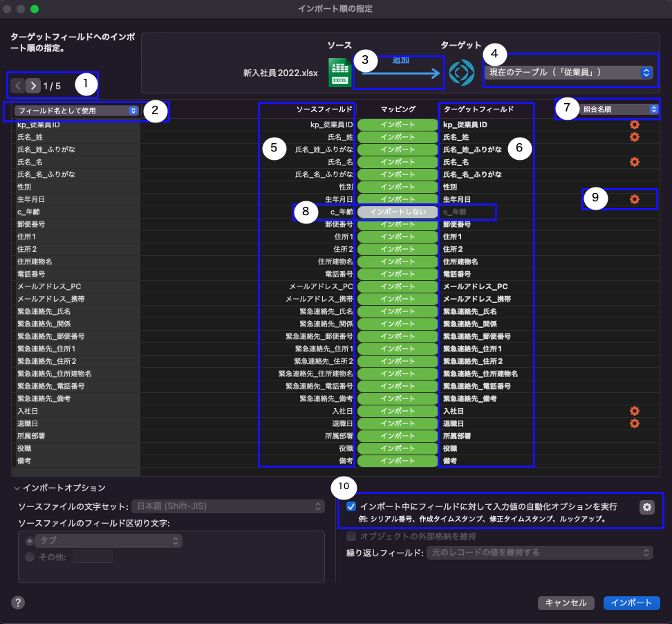The image size is (672, 624).
Task: Open auto-enter options gear button
Action: (647, 507)
